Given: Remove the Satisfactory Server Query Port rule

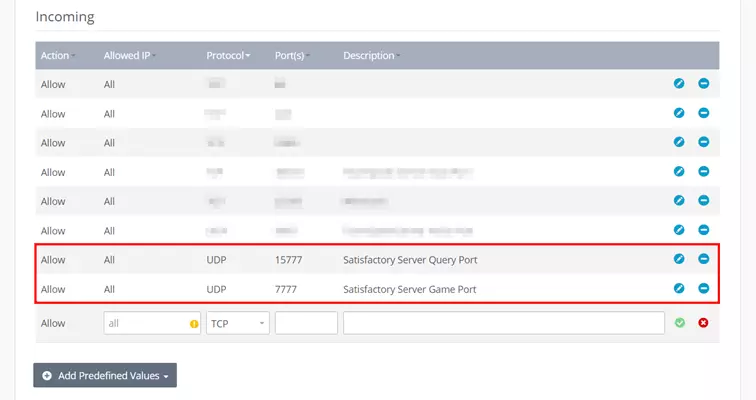Looking at the screenshot, I should click(x=703, y=259).
